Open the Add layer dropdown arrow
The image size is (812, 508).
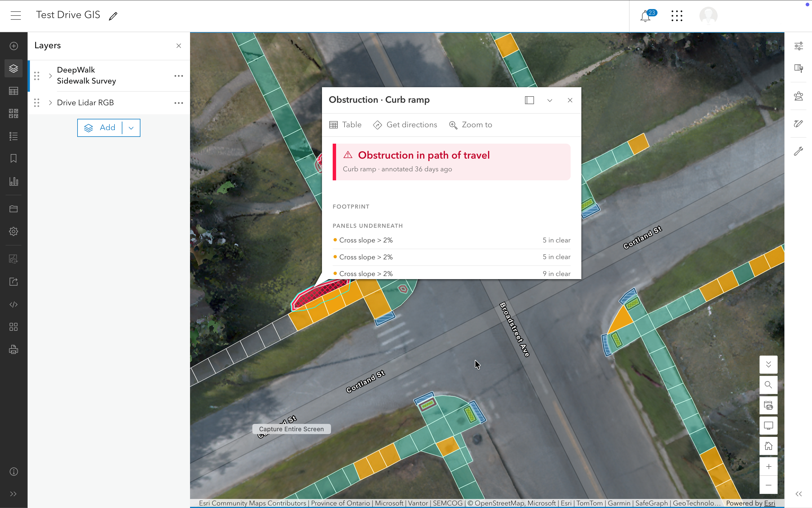(x=131, y=128)
